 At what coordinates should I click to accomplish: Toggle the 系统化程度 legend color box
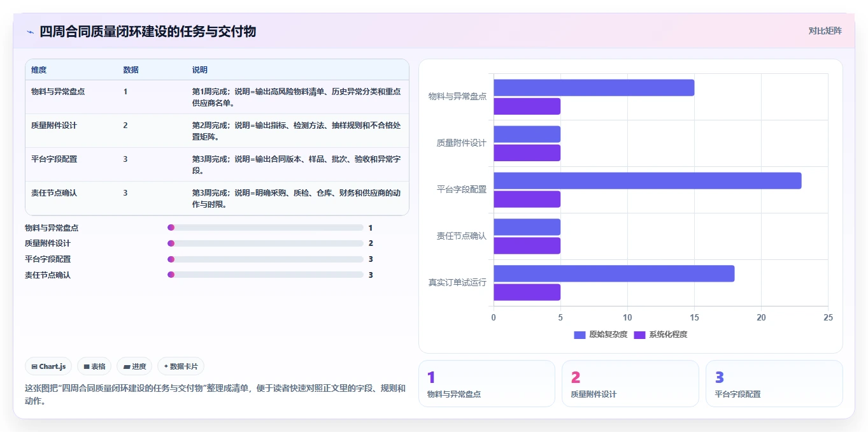639,335
